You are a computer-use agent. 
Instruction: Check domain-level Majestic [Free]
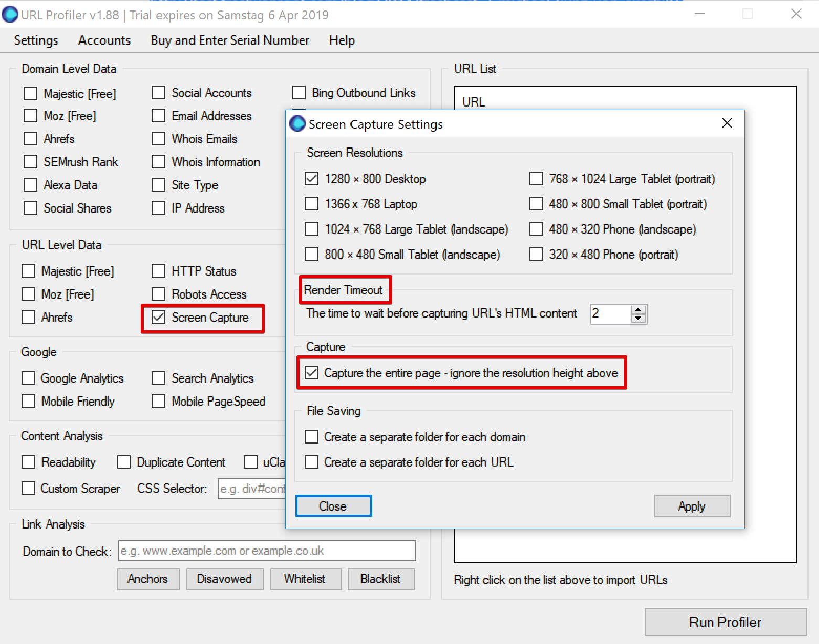point(30,93)
